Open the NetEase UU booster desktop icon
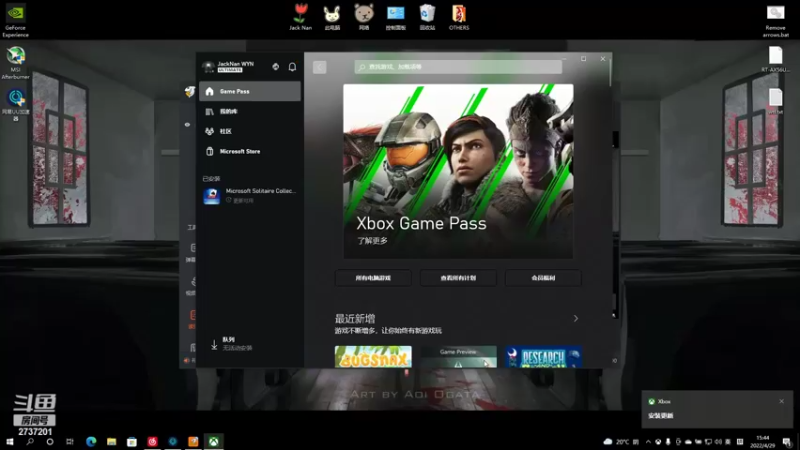Viewport: 800px width, 450px height. (15, 105)
